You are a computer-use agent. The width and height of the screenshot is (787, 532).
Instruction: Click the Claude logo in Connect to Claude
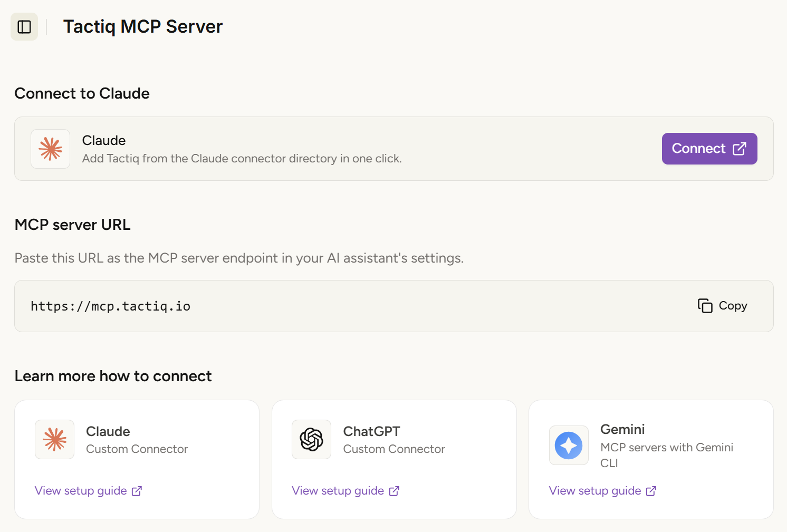pos(51,149)
